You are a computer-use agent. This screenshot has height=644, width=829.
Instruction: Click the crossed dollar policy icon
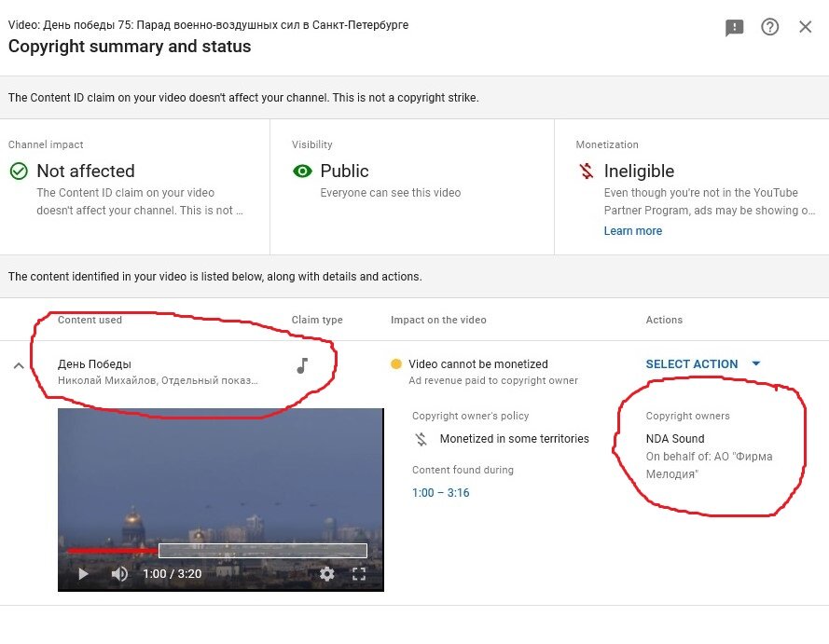pos(421,439)
